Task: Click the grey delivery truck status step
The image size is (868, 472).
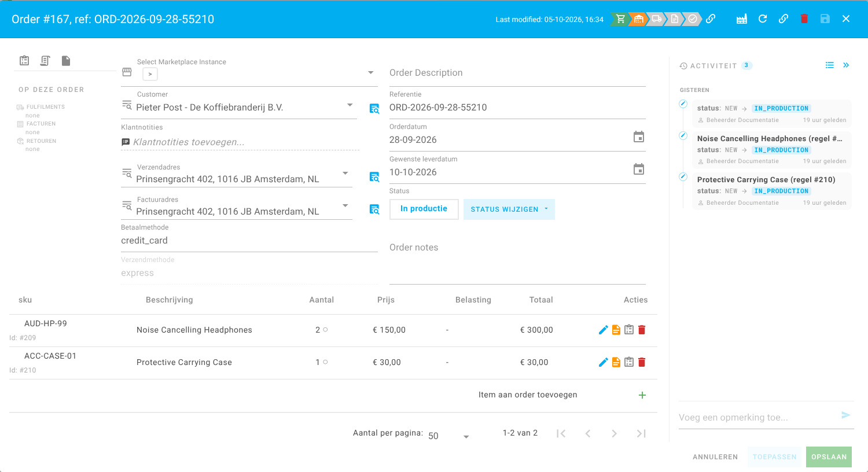Action: [656, 19]
